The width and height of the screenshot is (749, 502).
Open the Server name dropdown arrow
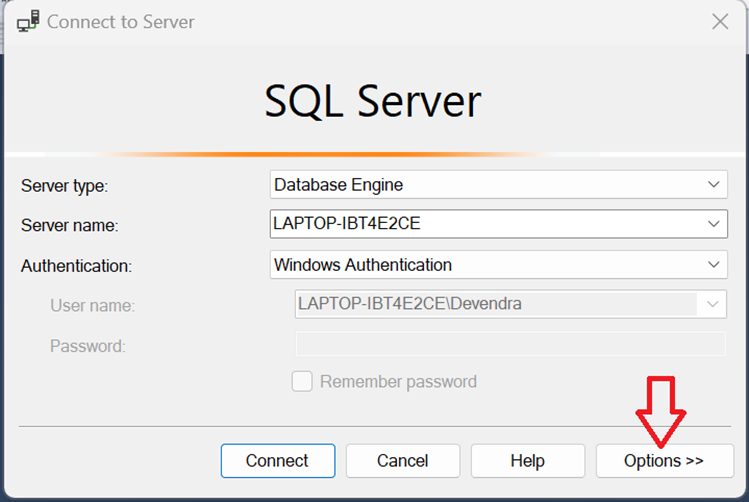point(714,224)
